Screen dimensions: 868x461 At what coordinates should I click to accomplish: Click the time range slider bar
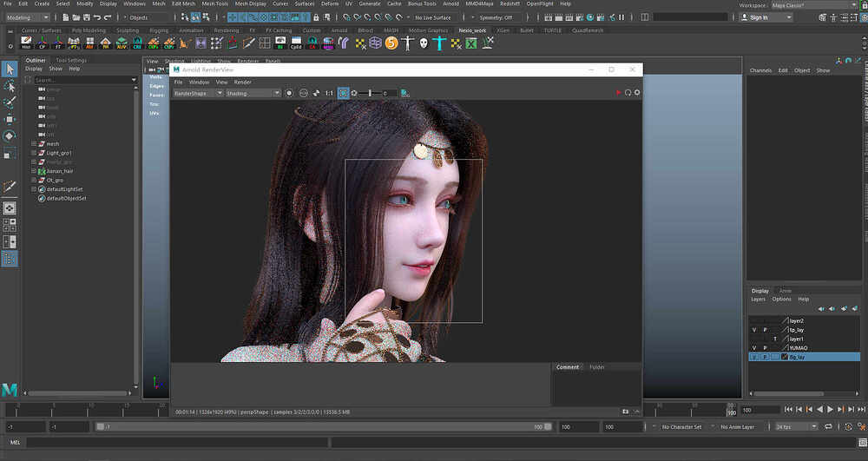[x=323, y=426]
